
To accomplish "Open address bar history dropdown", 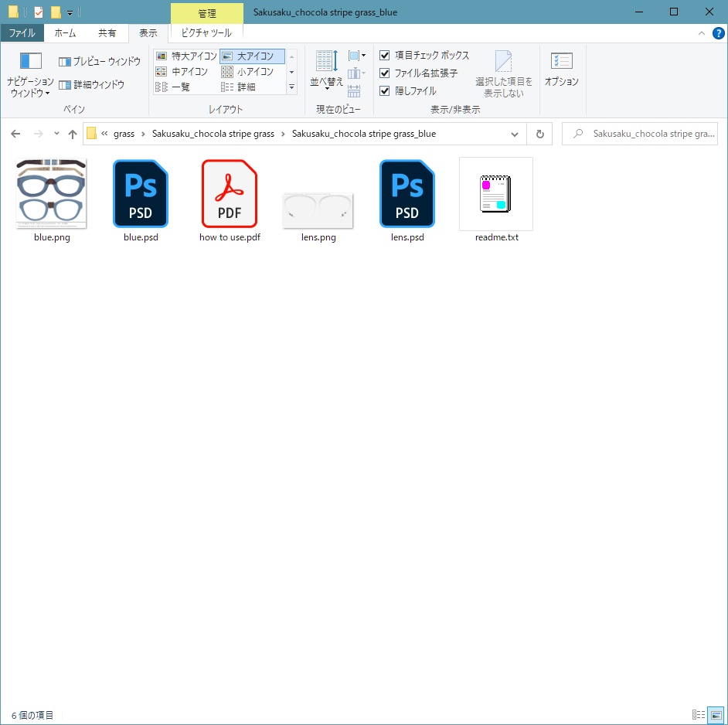I will [515, 134].
